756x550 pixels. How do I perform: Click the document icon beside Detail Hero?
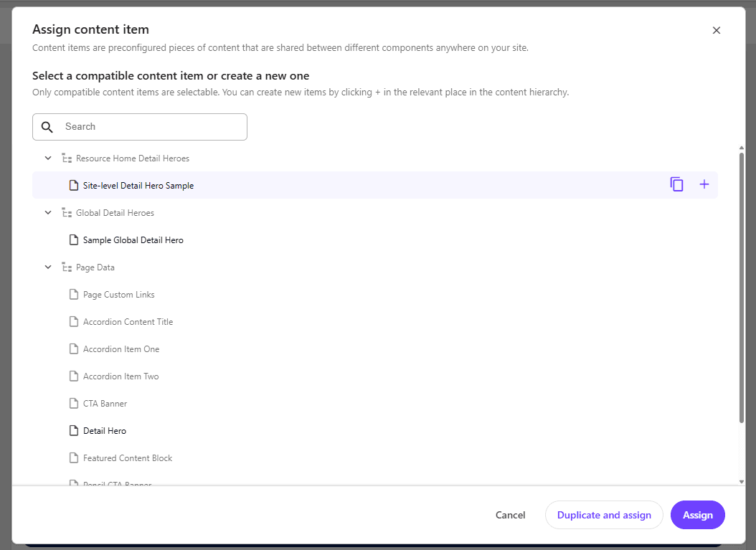[x=74, y=430]
